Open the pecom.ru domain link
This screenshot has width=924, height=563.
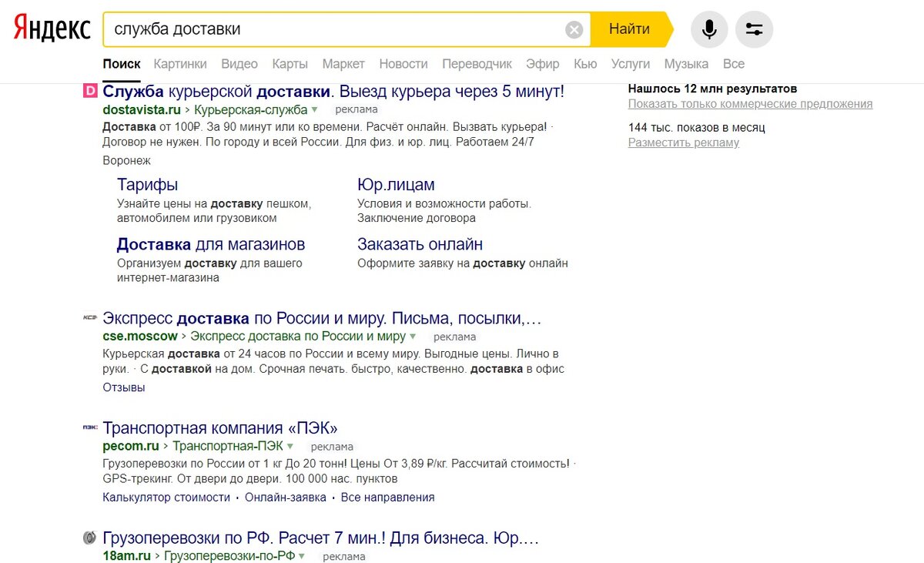pos(131,446)
